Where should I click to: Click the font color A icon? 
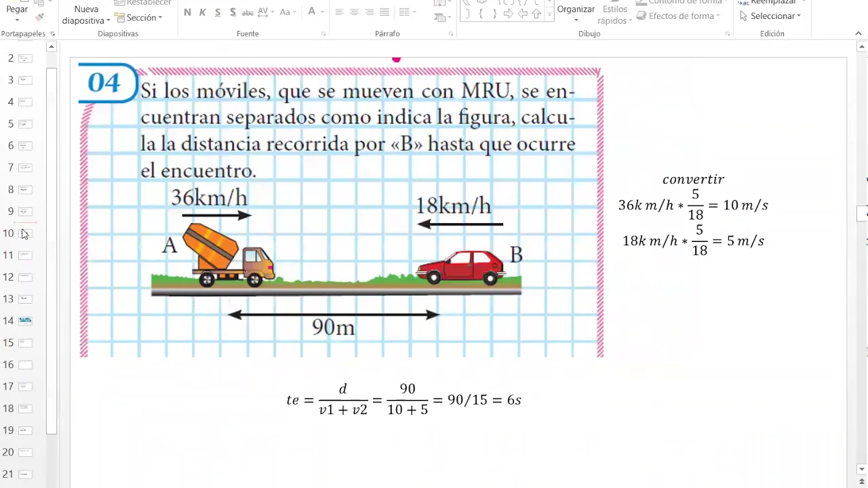312,12
